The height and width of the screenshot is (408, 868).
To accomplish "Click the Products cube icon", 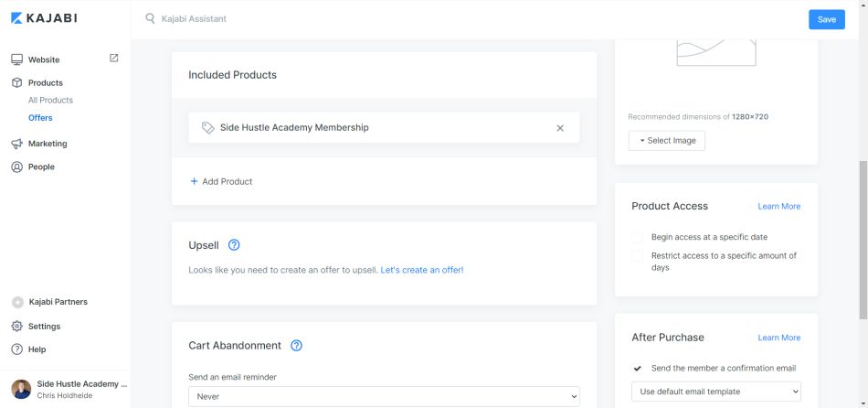I will pyautogui.click(x=17, y=82).
